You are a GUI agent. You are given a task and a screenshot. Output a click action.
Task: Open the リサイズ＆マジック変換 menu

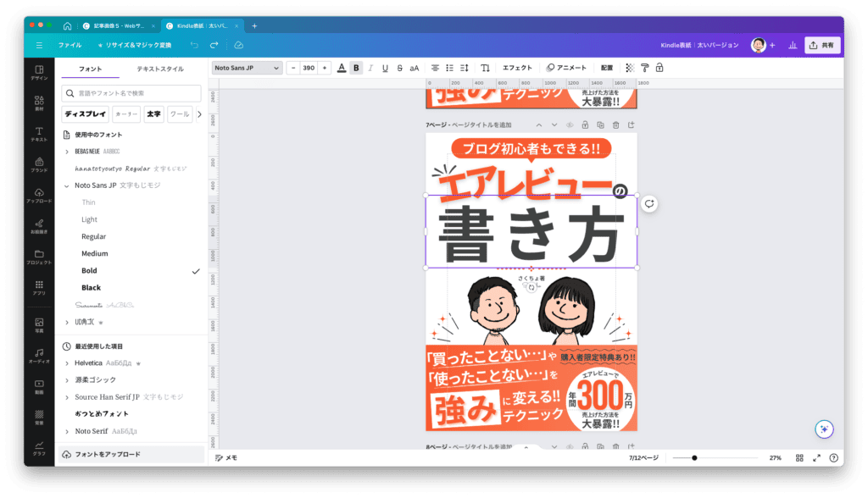(135, 46)
